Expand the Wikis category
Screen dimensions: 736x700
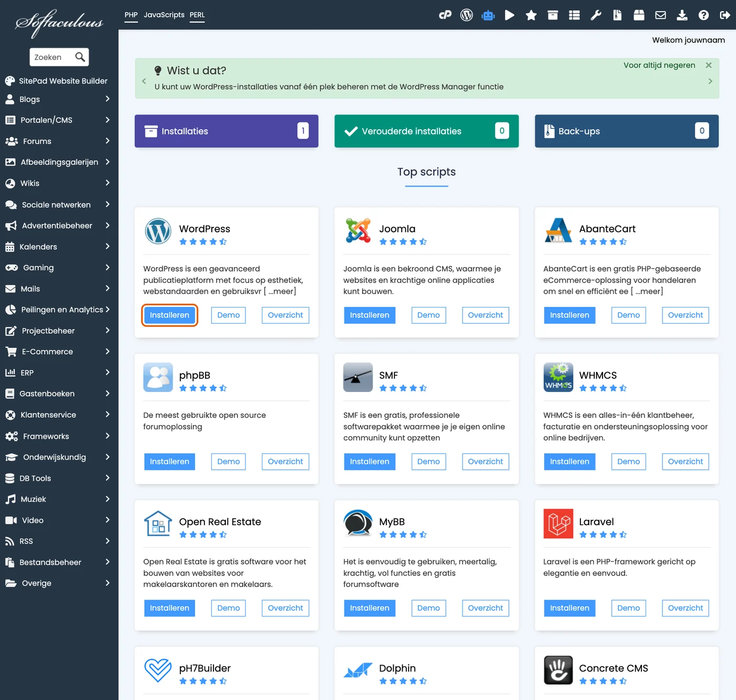pyautogui.click(x=59, y=183)
